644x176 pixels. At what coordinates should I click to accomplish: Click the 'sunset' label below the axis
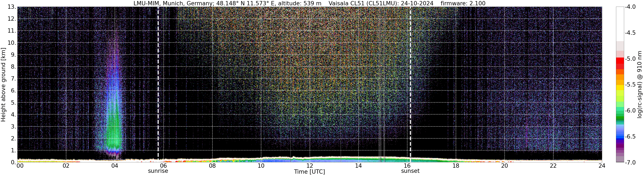[410, 171]
